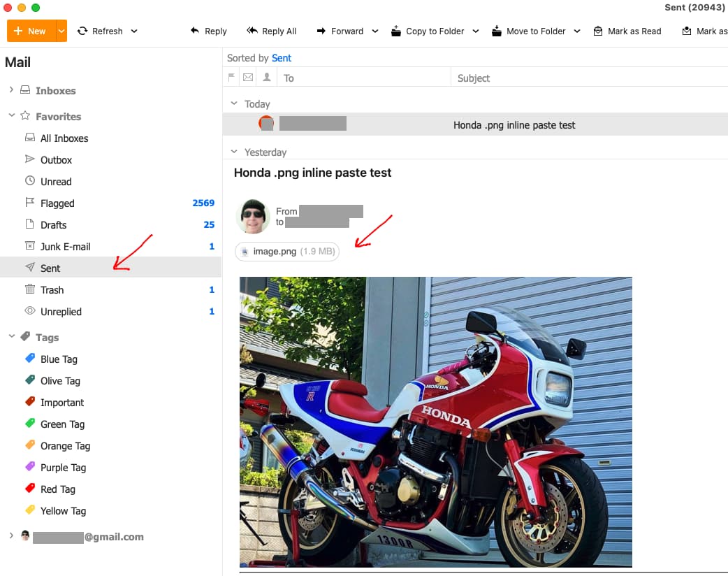Select the Sent folder

click(x=110, y=268)
